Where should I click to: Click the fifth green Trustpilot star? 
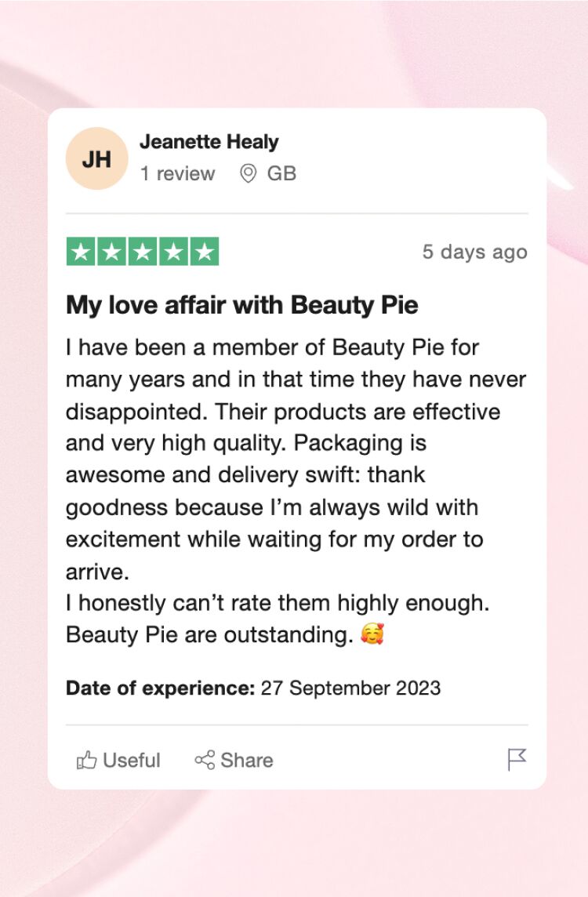[204, 252]
